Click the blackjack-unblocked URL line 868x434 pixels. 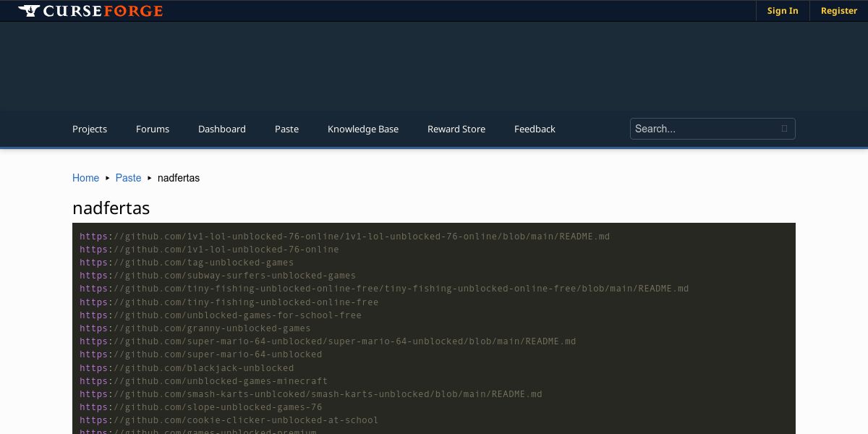[x=187, y=368]
